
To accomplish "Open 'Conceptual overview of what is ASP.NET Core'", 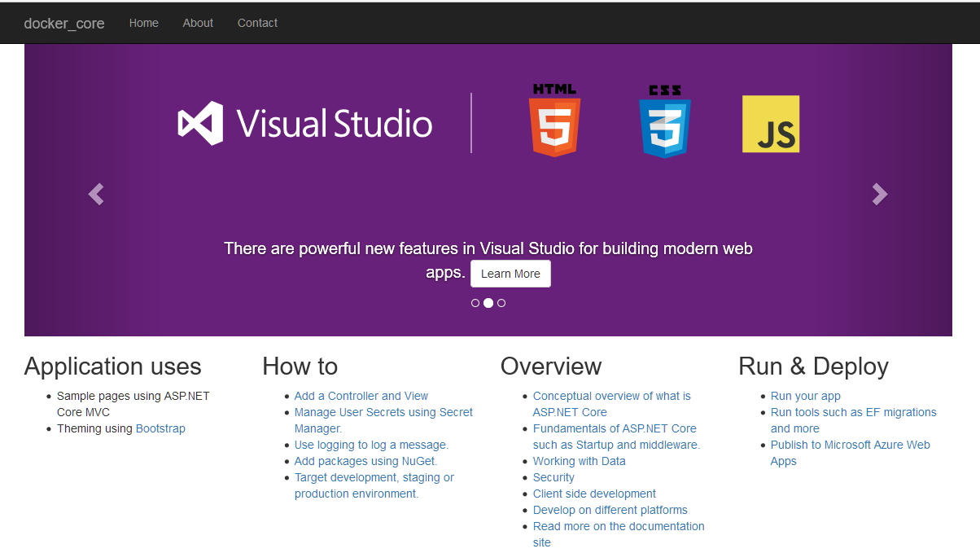I will [x=612, y=404].
